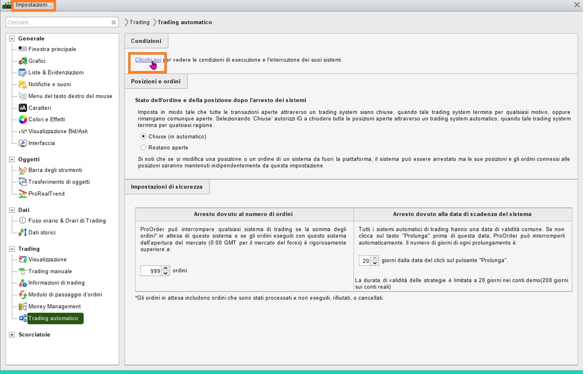Click the Finestra principale icon

[x=22, y=49]
